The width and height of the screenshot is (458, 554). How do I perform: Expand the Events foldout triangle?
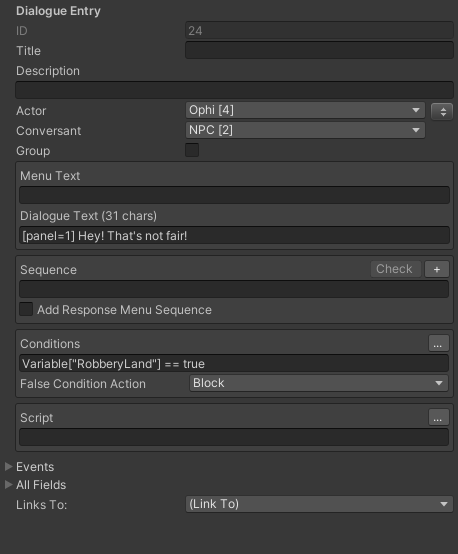pos(8,467)
